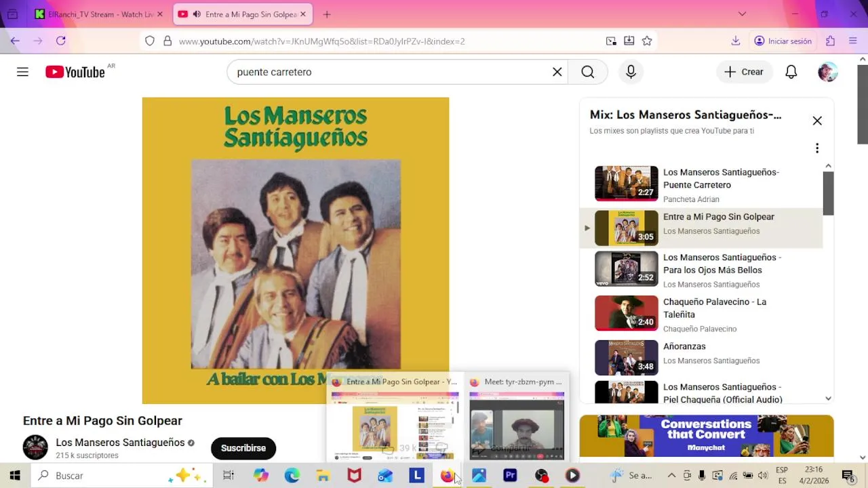Click Iniciar sesión in the toolbar

click(x=783, y=41)
